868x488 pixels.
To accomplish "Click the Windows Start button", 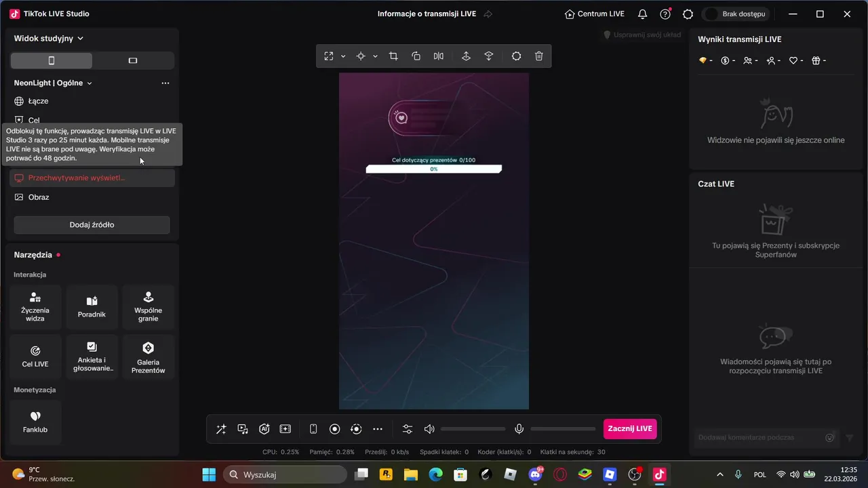I will [x=209, y=474].
